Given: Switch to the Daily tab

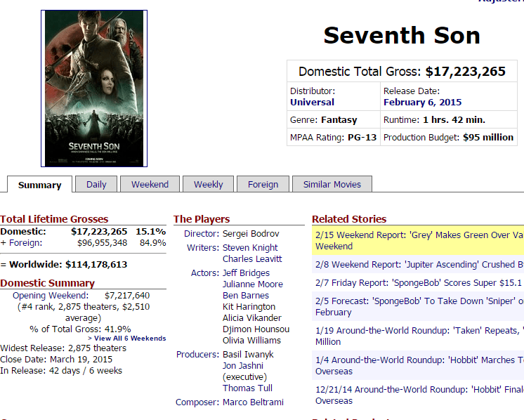Looking at the screenshot, I should pos(96,184).
